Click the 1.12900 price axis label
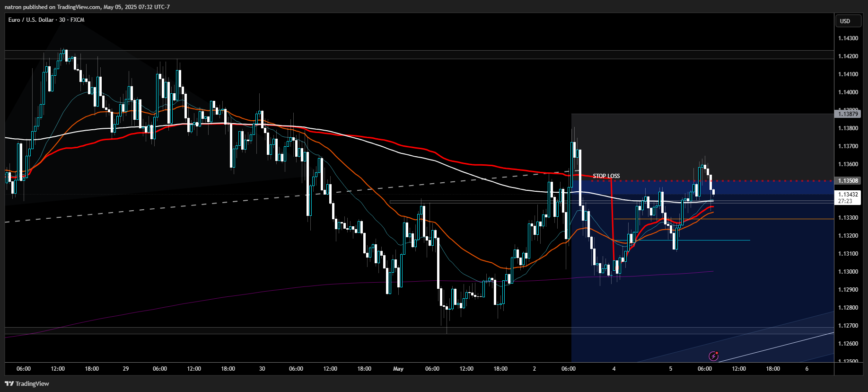 click(848, 290)
